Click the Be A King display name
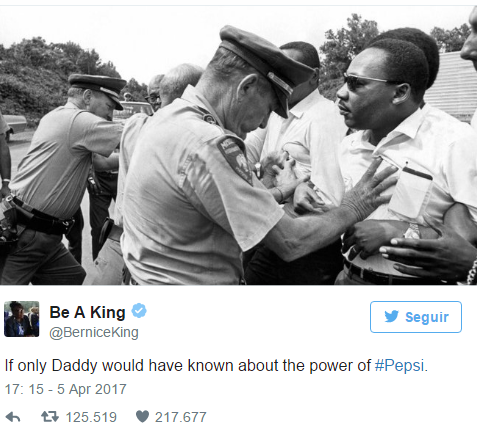 (87, 312)
